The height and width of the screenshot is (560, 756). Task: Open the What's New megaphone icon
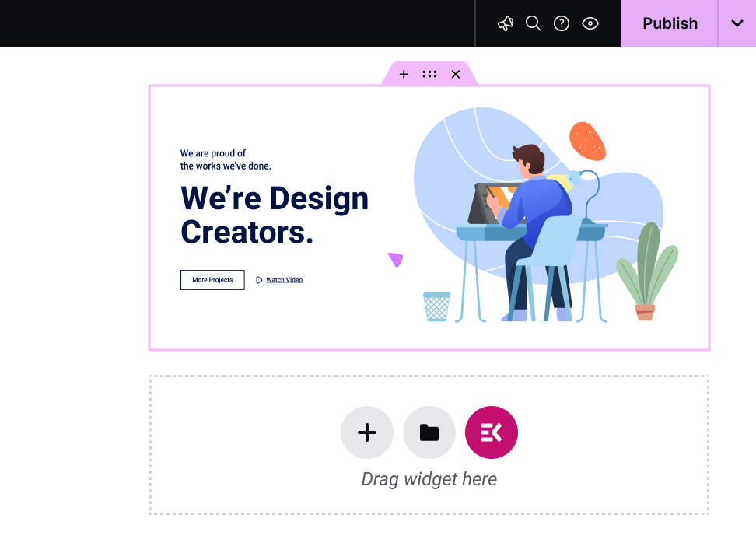click(x=506, y=23)
